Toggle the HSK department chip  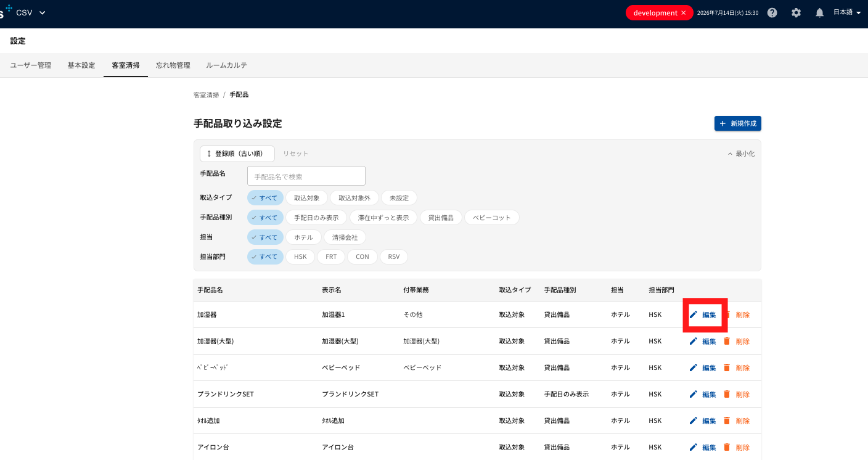click(300, 257)
